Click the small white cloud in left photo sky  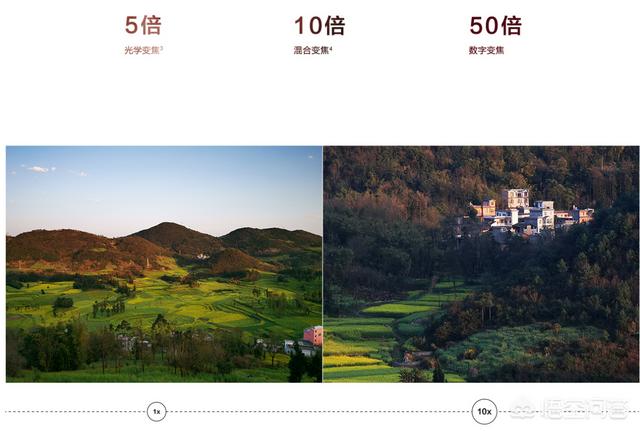coord(38,169)
